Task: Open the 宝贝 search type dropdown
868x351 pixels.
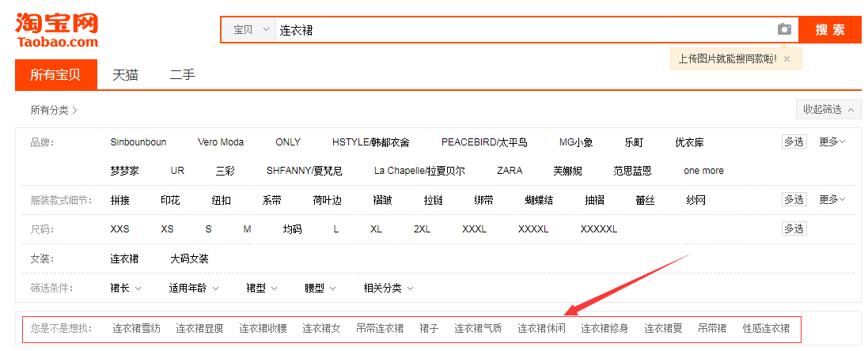Action: (248, 30)
